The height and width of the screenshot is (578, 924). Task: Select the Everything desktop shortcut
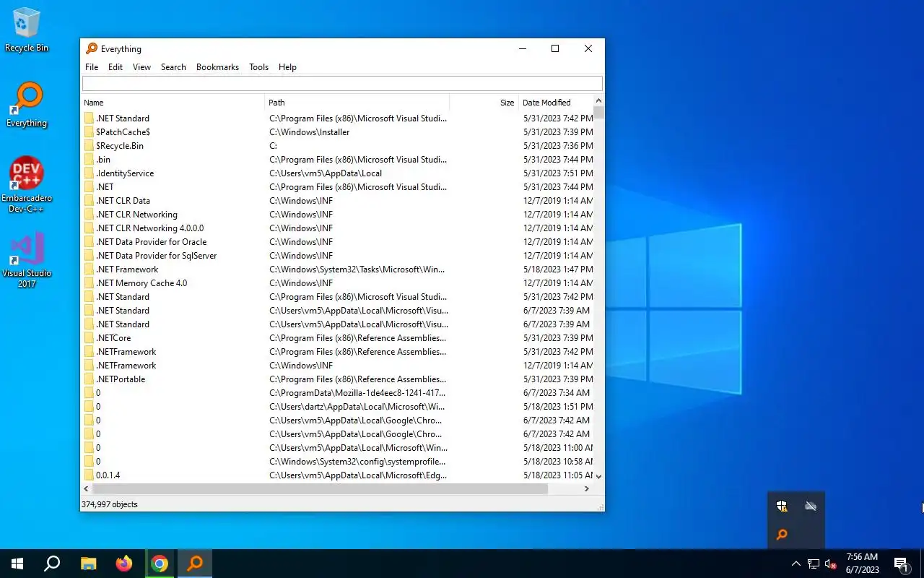[27, 105]
